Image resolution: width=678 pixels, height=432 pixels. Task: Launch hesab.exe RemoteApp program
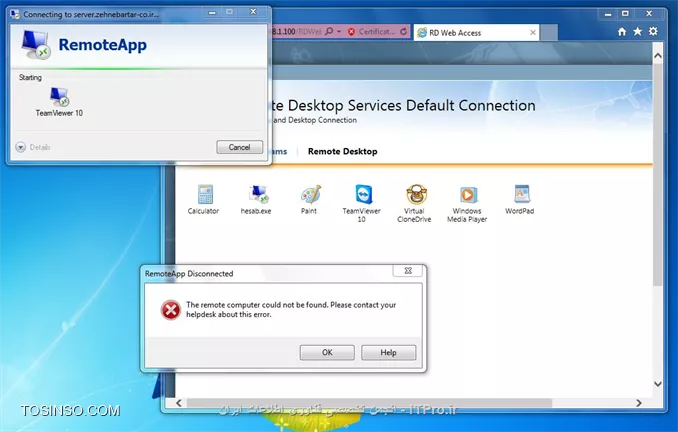(256, 199)
